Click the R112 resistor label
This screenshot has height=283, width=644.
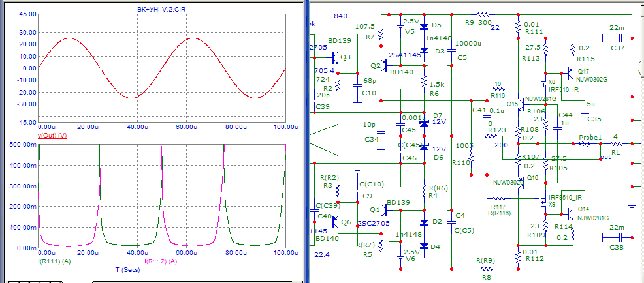(x=536, y=258)
